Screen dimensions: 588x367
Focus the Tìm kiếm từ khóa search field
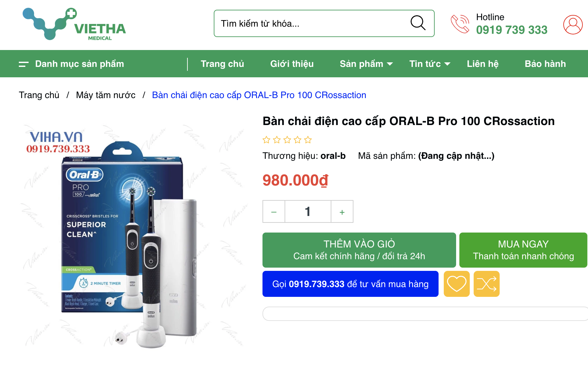click(312, 23)
